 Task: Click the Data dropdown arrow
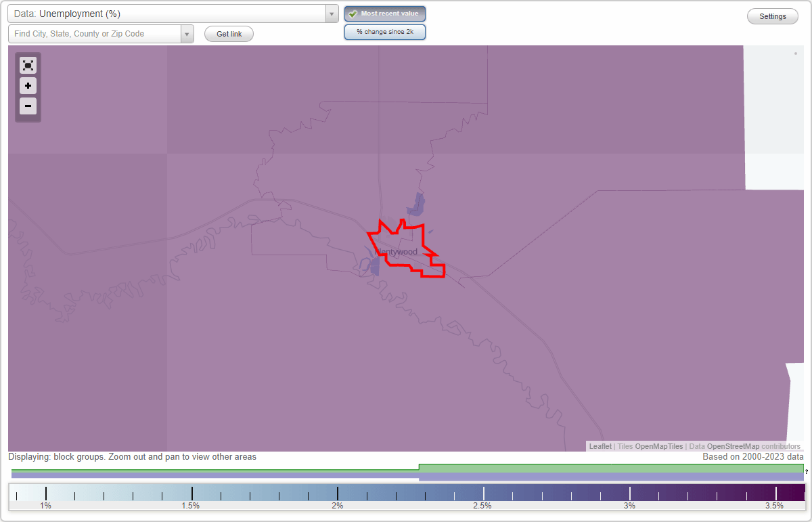coord(331,14)
